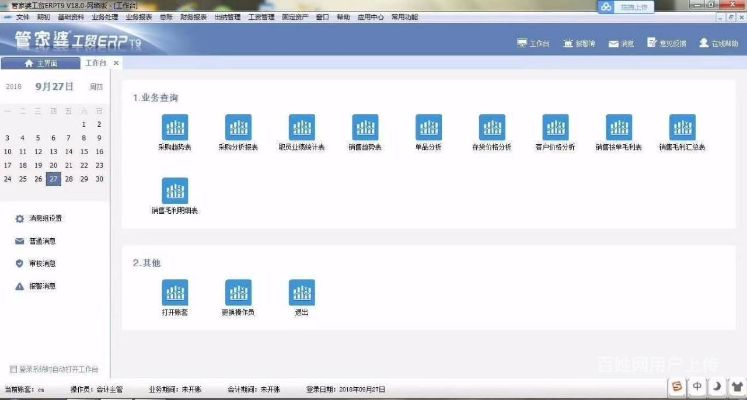Select day 1 in the calendar
Viewport: 747px width, 400px height.
click(x=84, y=124)
